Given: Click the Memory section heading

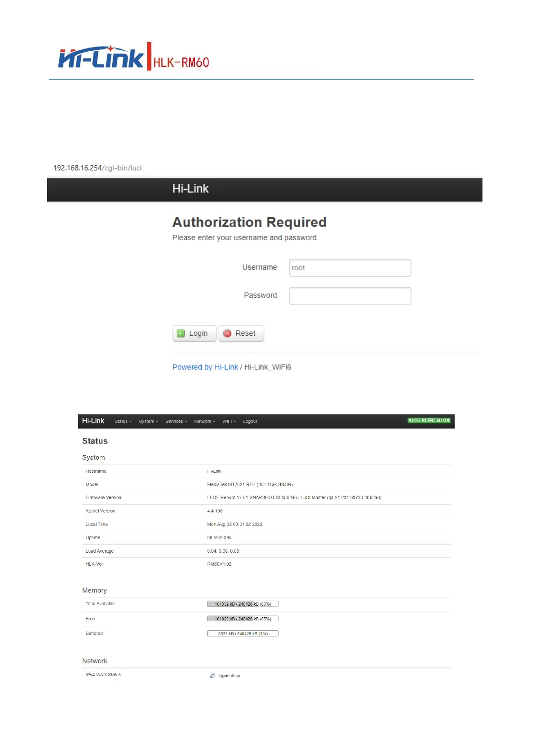Looking at the screenshot, I should point(94,590).
